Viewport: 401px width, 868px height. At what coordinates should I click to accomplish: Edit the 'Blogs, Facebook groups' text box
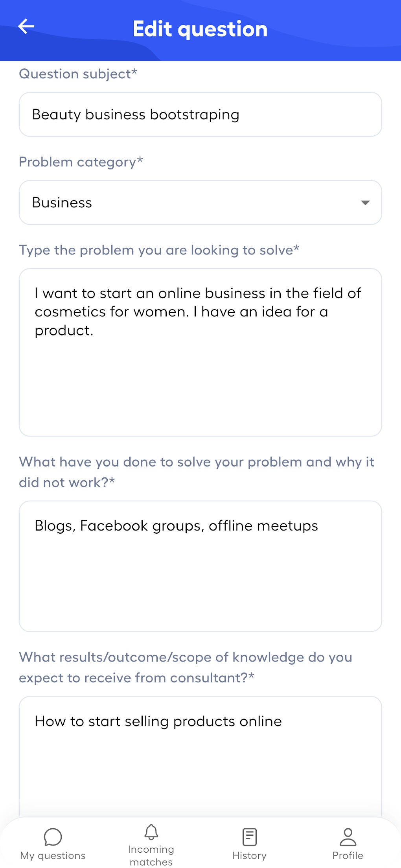coord(200,566)
